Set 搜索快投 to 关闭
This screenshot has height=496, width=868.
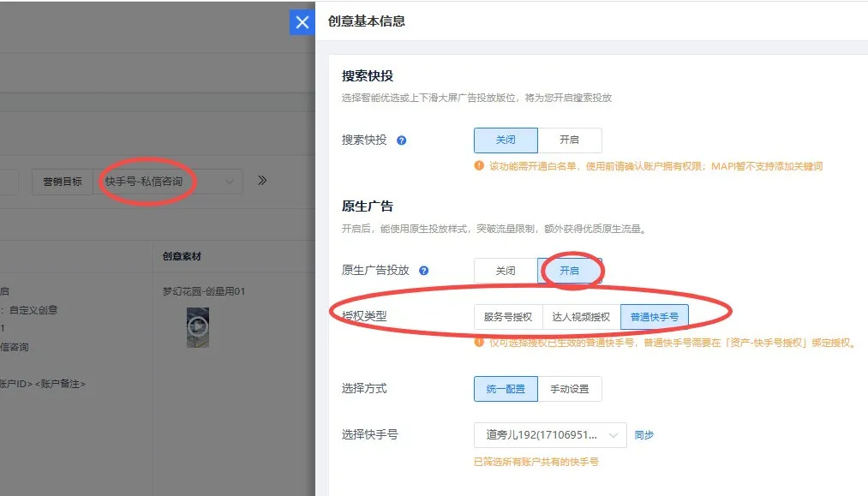tap(506, 140)
